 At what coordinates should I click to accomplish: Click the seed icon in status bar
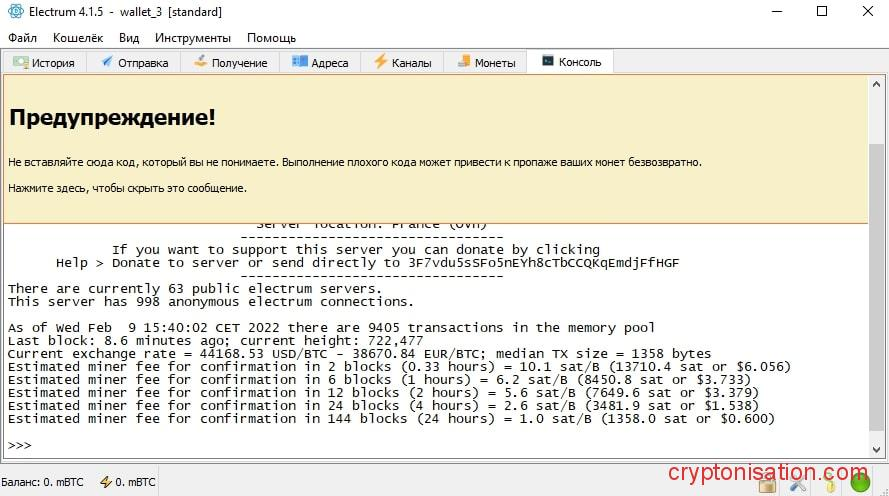click(x=829, y=486)
